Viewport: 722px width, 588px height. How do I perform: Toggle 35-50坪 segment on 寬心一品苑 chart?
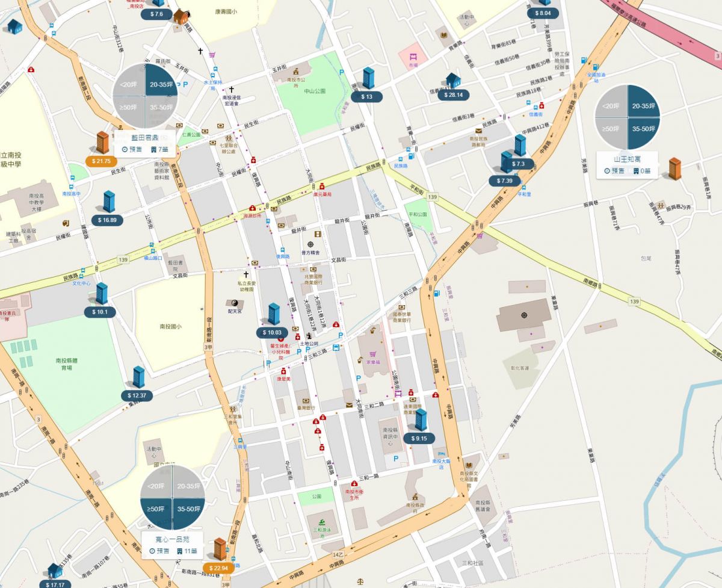tap(189, 513)
